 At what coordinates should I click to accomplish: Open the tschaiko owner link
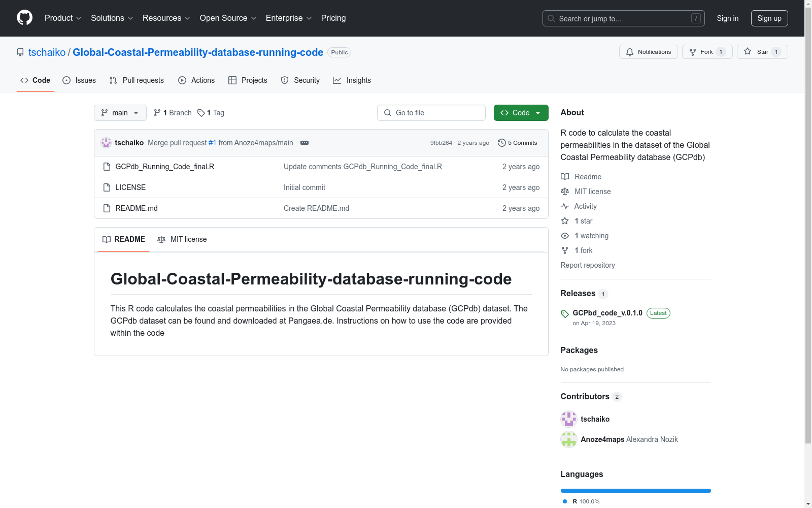(47, 52)
